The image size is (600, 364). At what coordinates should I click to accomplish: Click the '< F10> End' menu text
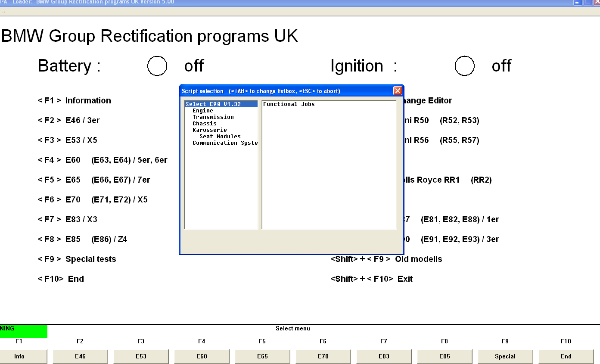[61, 279]
